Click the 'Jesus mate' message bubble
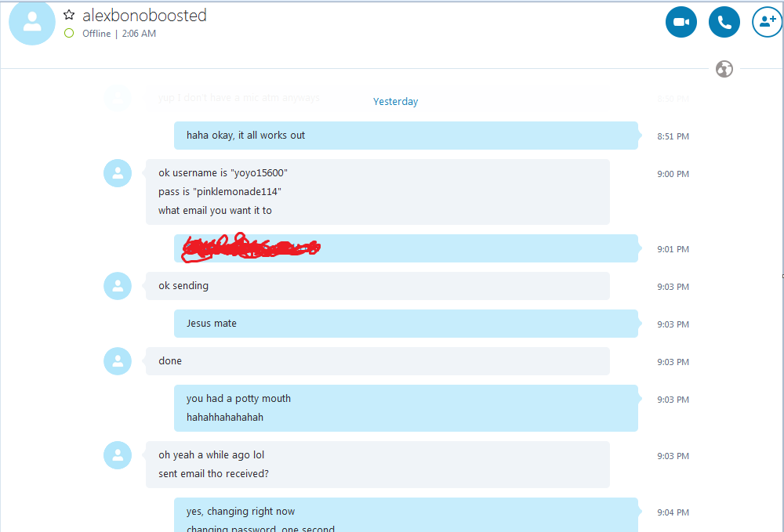784x532 pixels. pyautogui.click(x=407, y=324)
